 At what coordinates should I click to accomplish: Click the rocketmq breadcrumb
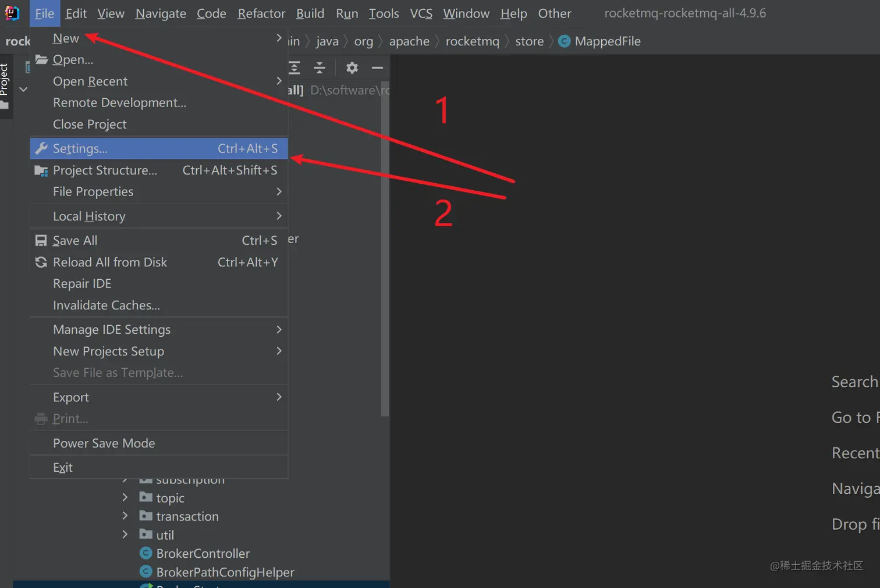(x=473, y=41)
